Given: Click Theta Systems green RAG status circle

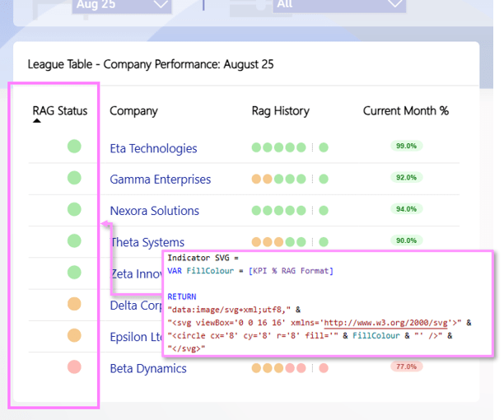Looking at the screenshot, I should [x=74, y=241].
